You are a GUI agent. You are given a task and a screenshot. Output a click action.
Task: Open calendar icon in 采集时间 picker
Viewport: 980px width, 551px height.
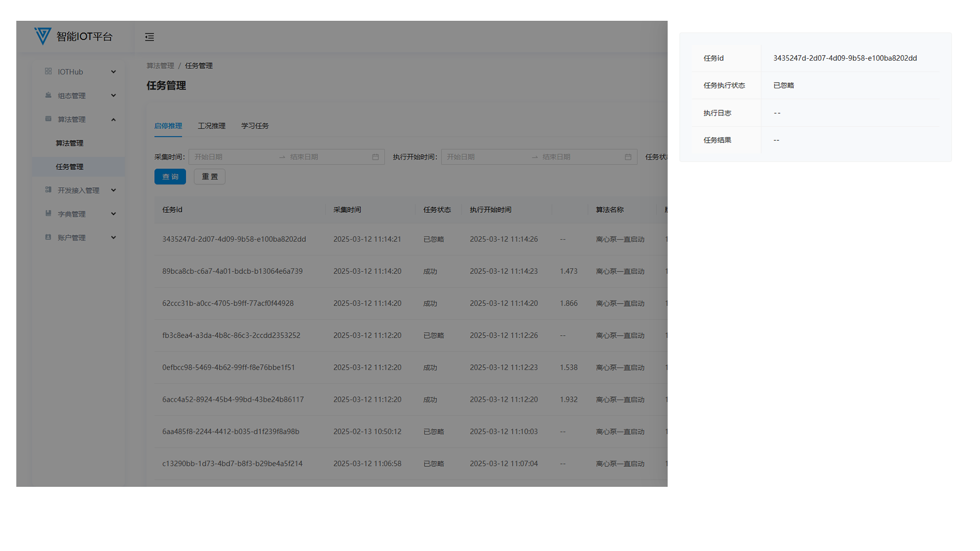pos(375,157)
